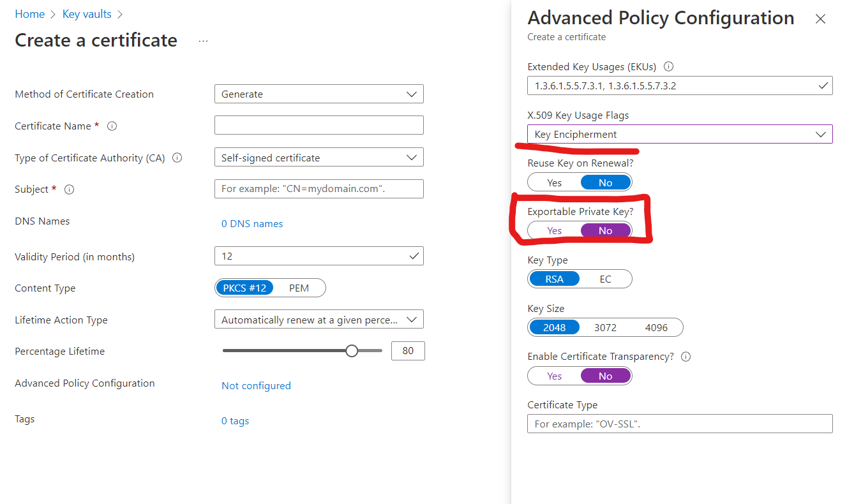
Task: Select EC as the Key Type
Action: click(605, 279)
